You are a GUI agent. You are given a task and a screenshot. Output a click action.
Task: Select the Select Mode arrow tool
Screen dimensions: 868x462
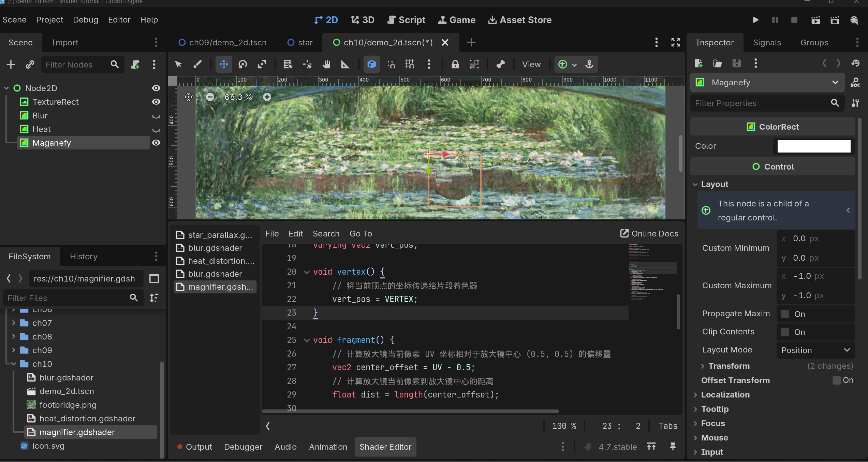178,64
